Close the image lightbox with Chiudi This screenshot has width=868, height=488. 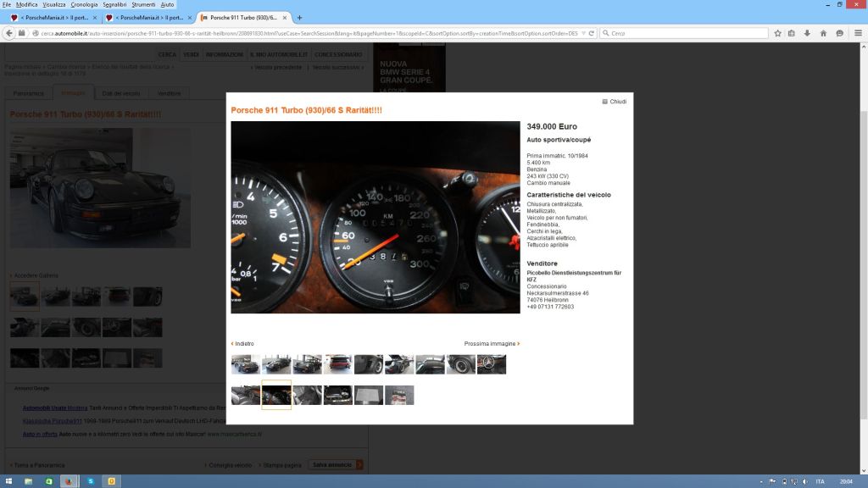click(615, 102)
